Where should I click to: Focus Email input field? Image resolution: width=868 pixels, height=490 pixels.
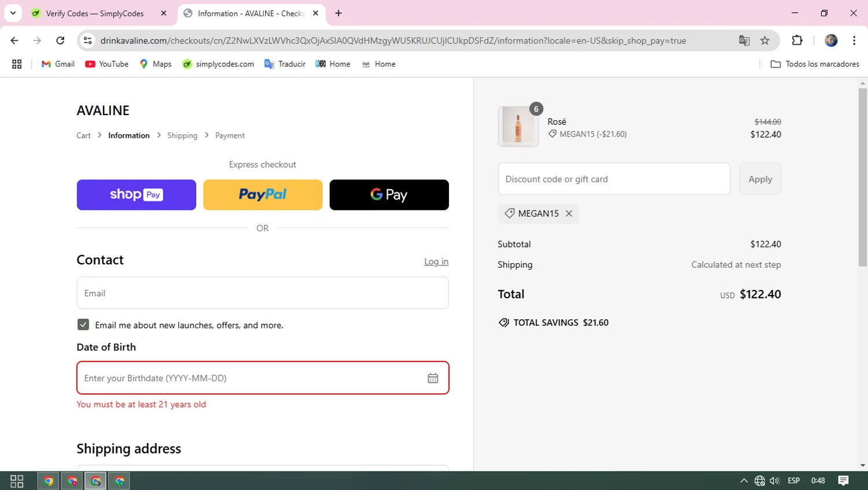[x=263, y=293]
